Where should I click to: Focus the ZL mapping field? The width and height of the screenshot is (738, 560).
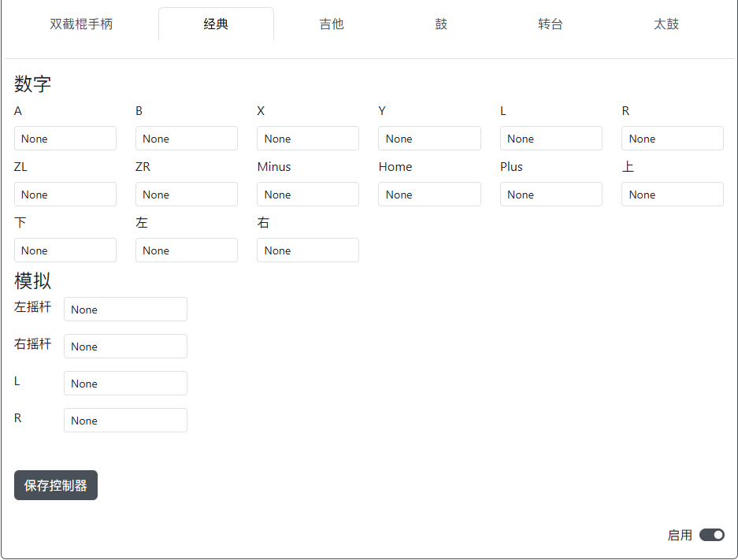[x=65, y=194]
